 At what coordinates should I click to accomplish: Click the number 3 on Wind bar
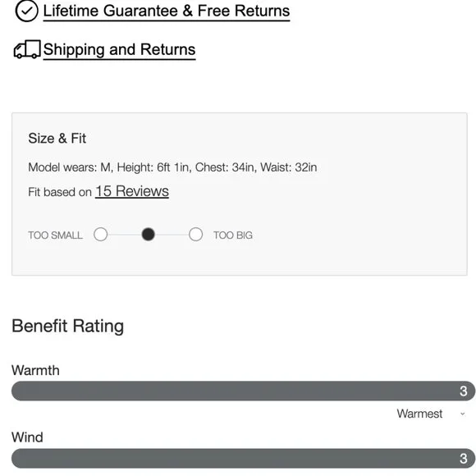(463, 459)
